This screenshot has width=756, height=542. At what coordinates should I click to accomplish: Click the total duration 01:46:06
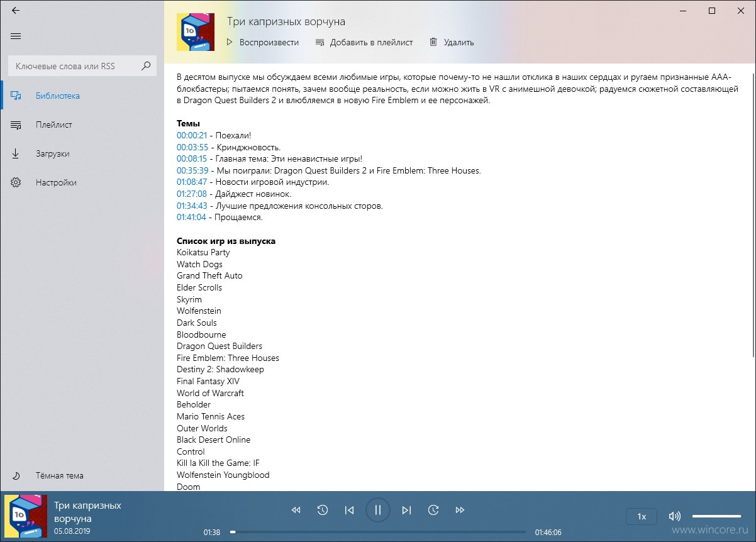pos(548,533)
